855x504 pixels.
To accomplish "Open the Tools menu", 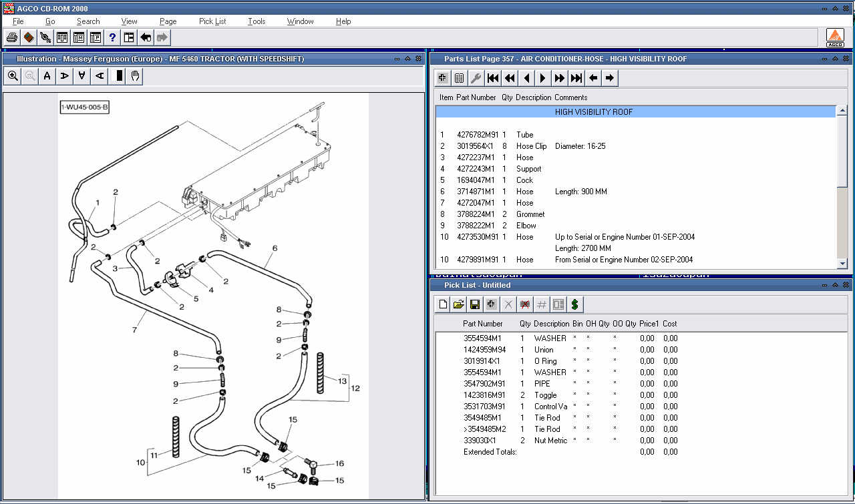I will point(256,21).
